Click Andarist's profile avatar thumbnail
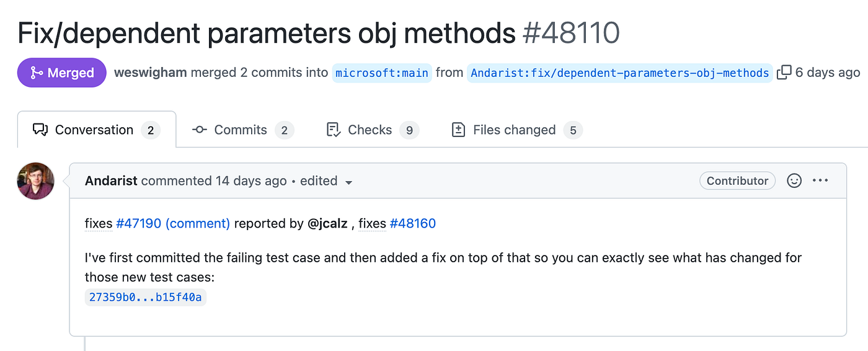Screen dimensions: 868x351 tap(36, 181)
